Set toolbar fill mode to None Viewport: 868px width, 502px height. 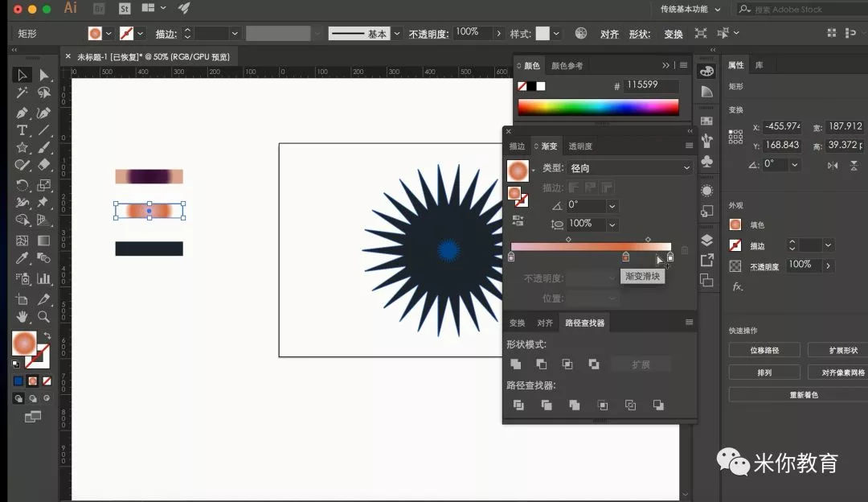point(47,381)
